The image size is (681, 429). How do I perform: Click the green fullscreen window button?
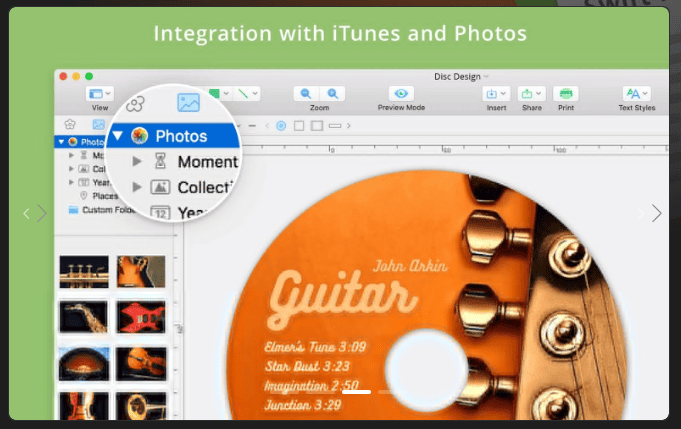tap(89, 76)
